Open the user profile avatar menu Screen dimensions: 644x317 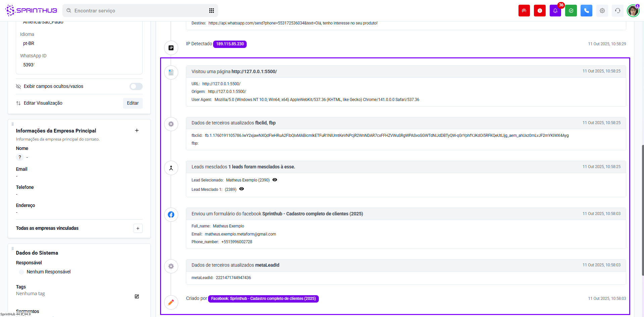[633, 11]
